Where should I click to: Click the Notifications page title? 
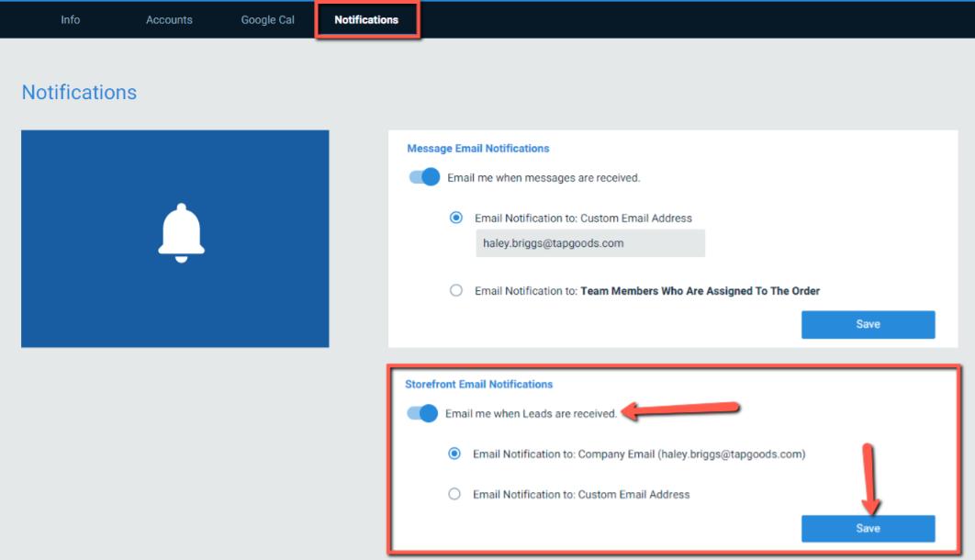tap(79, 92)
